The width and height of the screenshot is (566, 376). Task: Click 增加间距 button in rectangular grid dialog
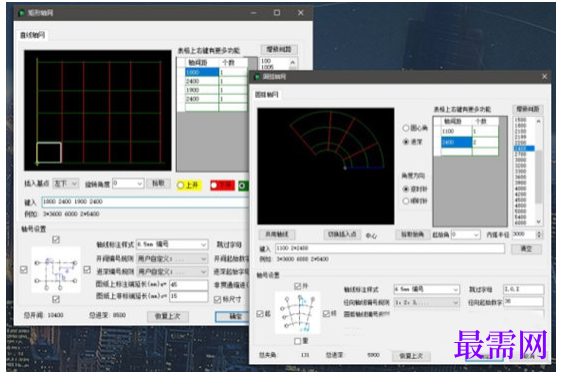(x=279, y=49)
